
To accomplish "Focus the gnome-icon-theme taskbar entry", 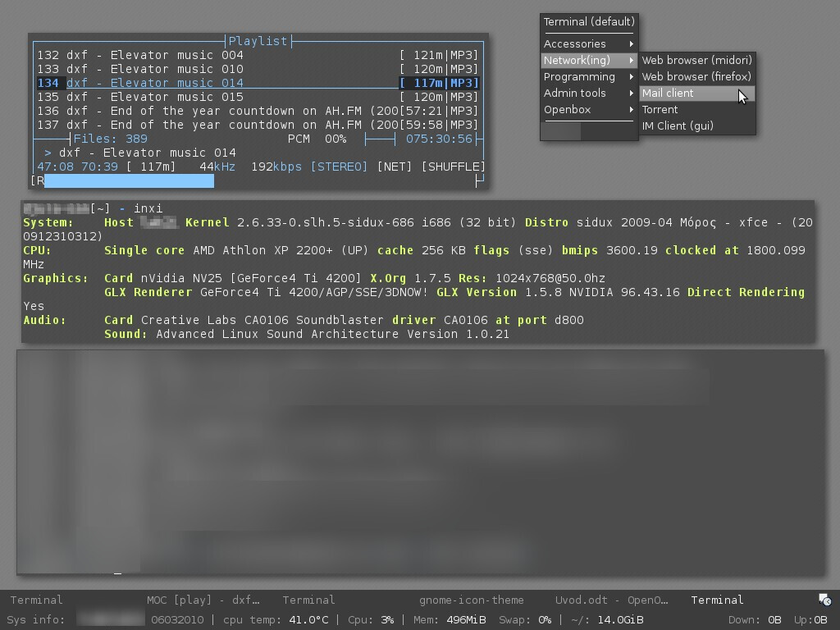I will point(471,600).
